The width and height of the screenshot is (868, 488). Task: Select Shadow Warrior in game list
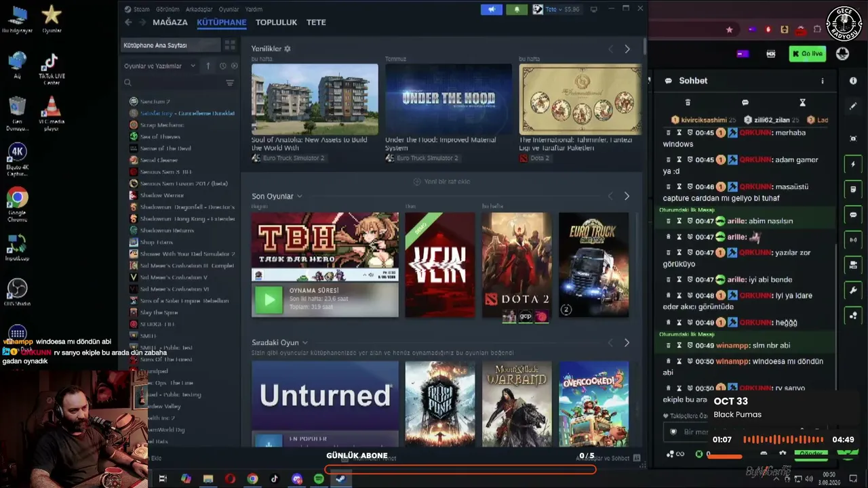(x=162, y=195)
